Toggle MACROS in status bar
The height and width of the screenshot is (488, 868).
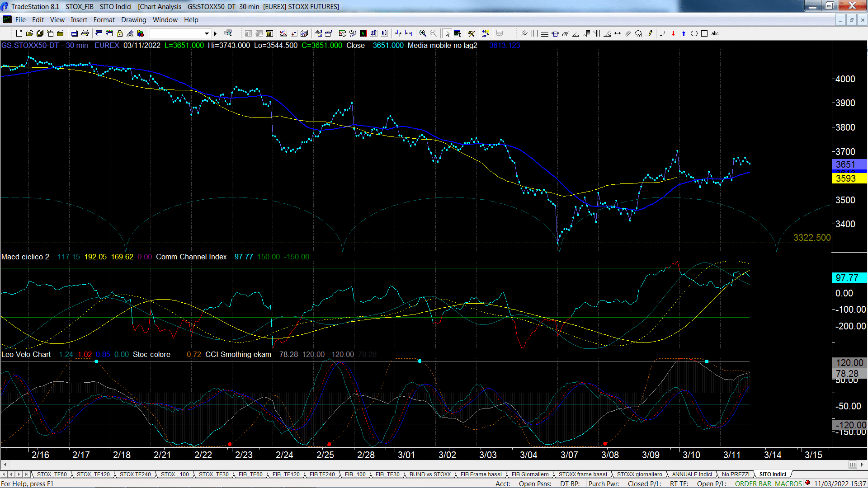click(788, 483)
